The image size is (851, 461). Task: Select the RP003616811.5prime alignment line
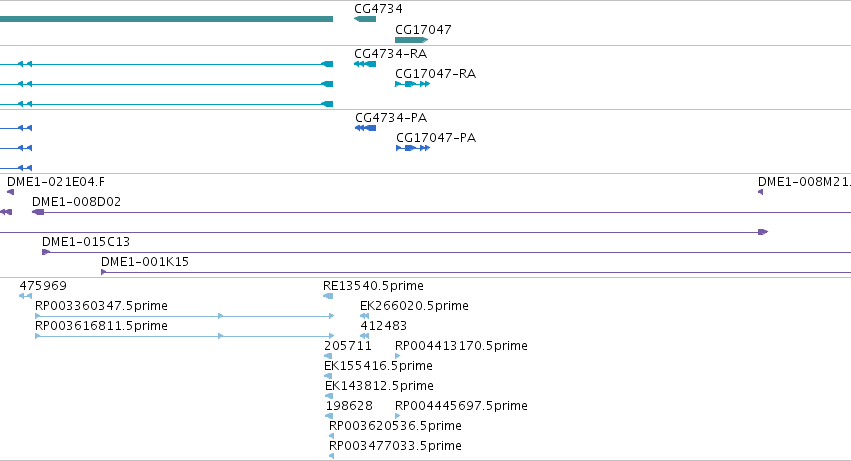coord(185,336)
